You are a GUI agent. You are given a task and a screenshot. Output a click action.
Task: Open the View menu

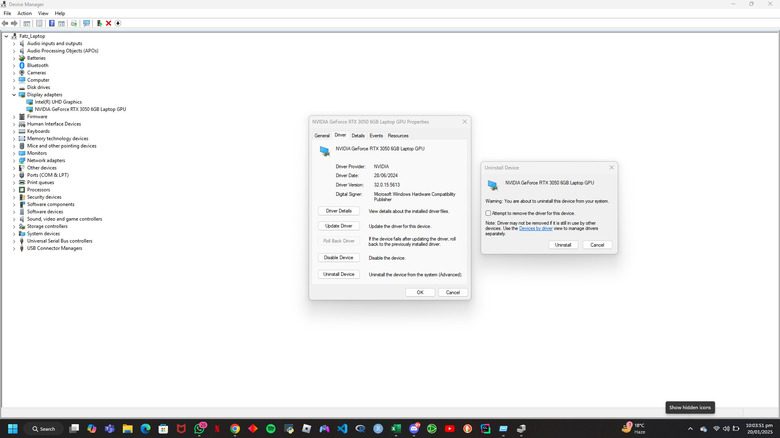click(43, 13)
